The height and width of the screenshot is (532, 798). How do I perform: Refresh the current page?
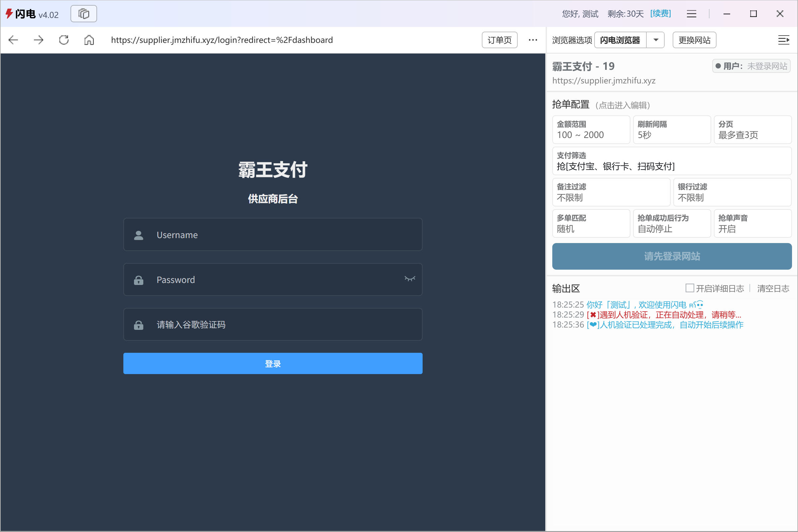point(63,40)
